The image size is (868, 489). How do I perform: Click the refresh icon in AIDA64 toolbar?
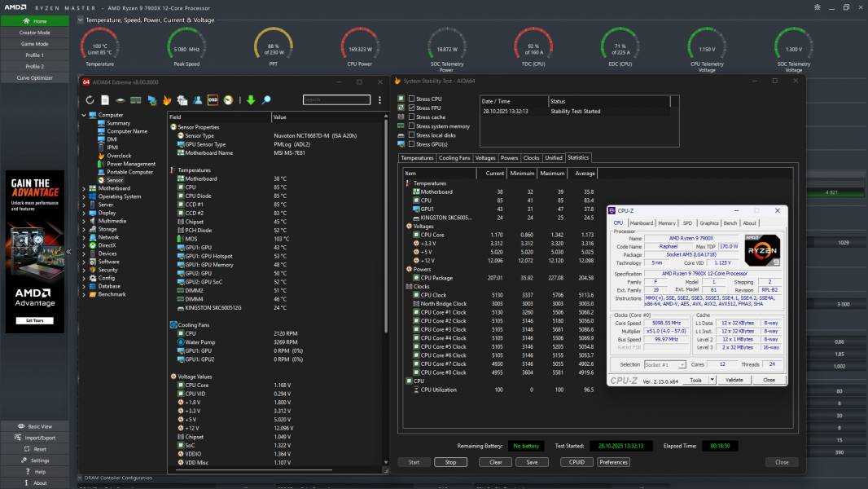pyautogui.click(x=90, y=99)
